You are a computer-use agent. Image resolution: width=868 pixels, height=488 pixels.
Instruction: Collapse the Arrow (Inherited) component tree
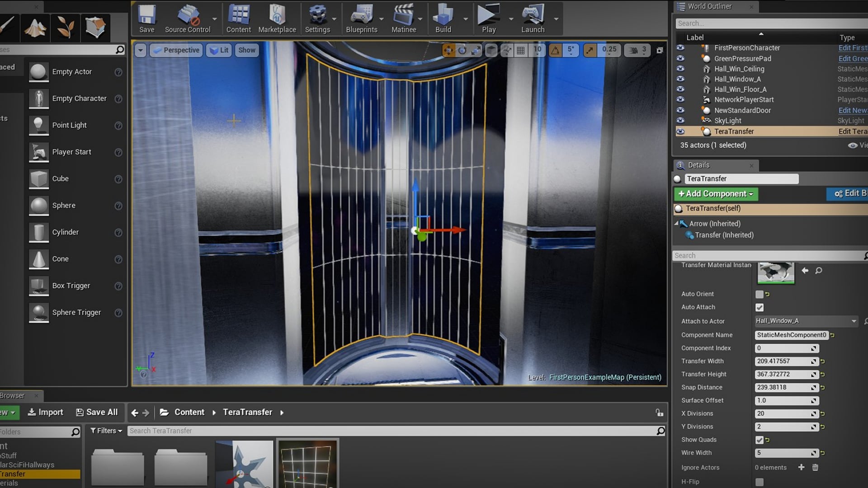click(677, 223)
